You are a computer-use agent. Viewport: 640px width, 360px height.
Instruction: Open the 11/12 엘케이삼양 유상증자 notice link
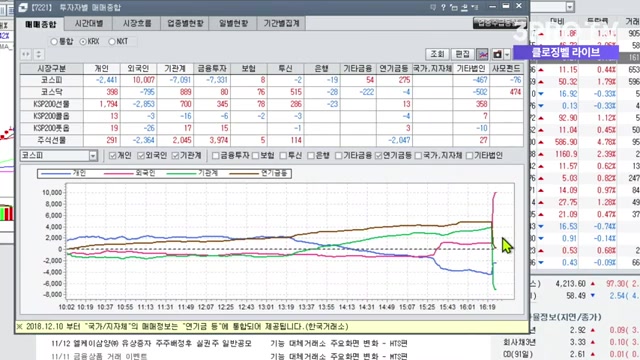151,344
